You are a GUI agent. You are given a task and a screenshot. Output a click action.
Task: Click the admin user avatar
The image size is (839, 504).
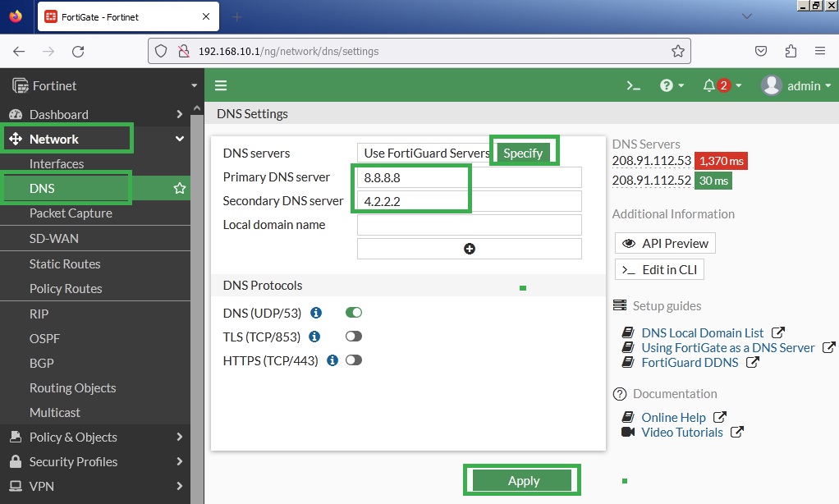click(x=771, y=85)
